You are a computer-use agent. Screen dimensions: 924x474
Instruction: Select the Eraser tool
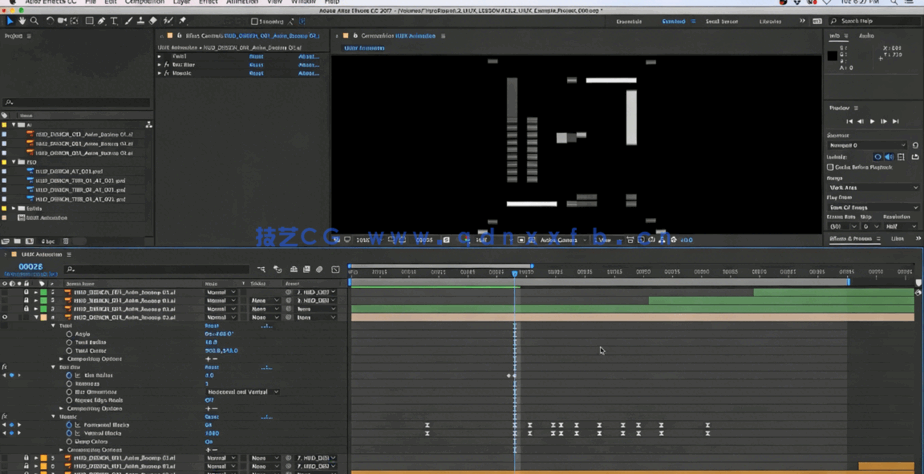click(153, 20)
